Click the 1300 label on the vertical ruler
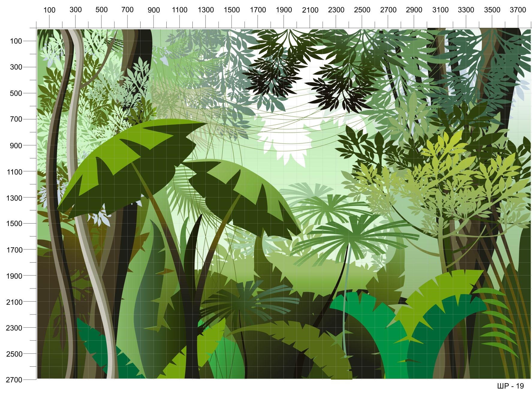The width and height of the screenshot is (532, 397). coord(14,198)
